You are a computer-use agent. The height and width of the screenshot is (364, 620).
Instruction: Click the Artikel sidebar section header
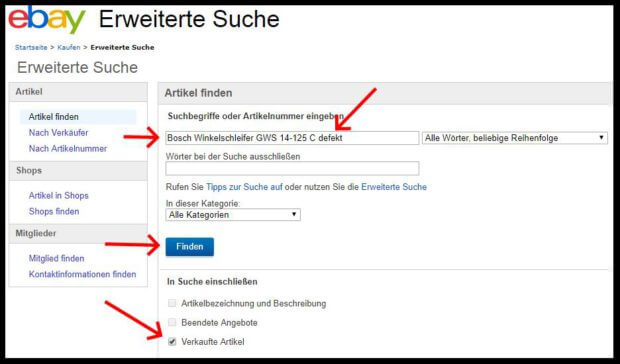[78, 92]
